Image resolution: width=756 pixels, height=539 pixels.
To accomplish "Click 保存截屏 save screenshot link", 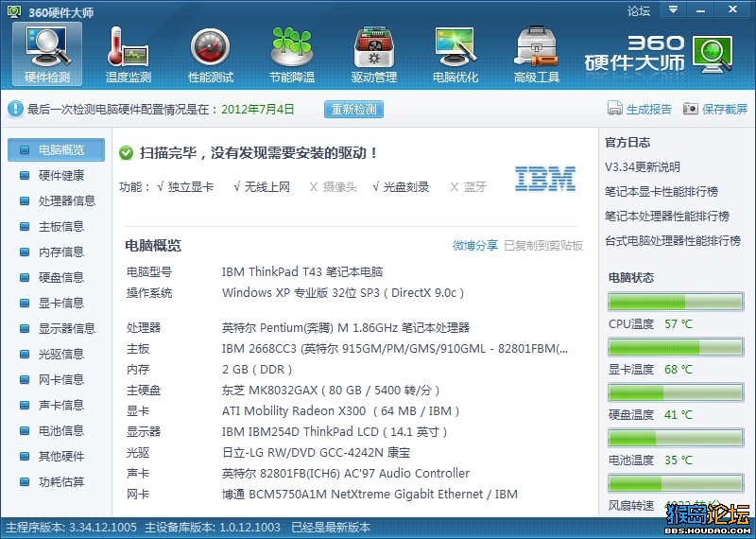I will coord(725,109).
